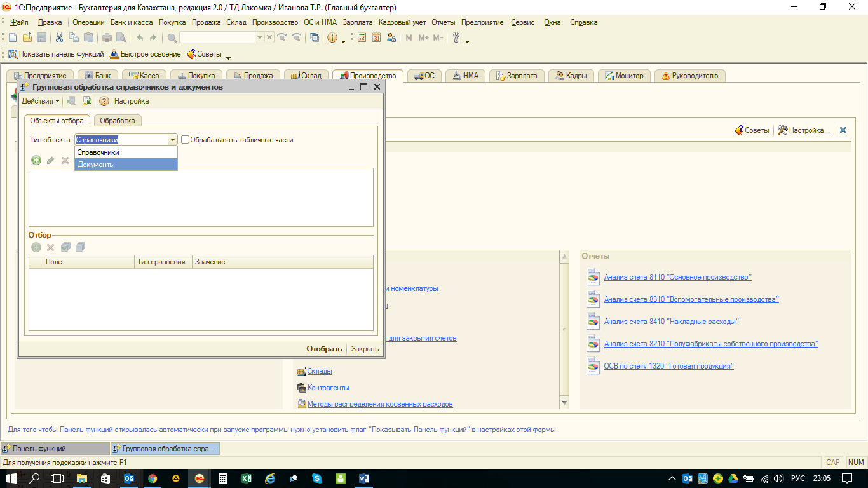This screenshot has width=868, height=488.
Task: Open the Calculator icon in toolbar
Action: pyautogui.click(x=362, y=37)
